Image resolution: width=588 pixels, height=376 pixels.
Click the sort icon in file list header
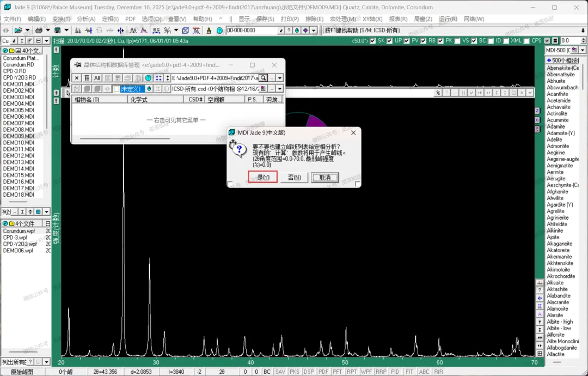click(x=28, y=40)
